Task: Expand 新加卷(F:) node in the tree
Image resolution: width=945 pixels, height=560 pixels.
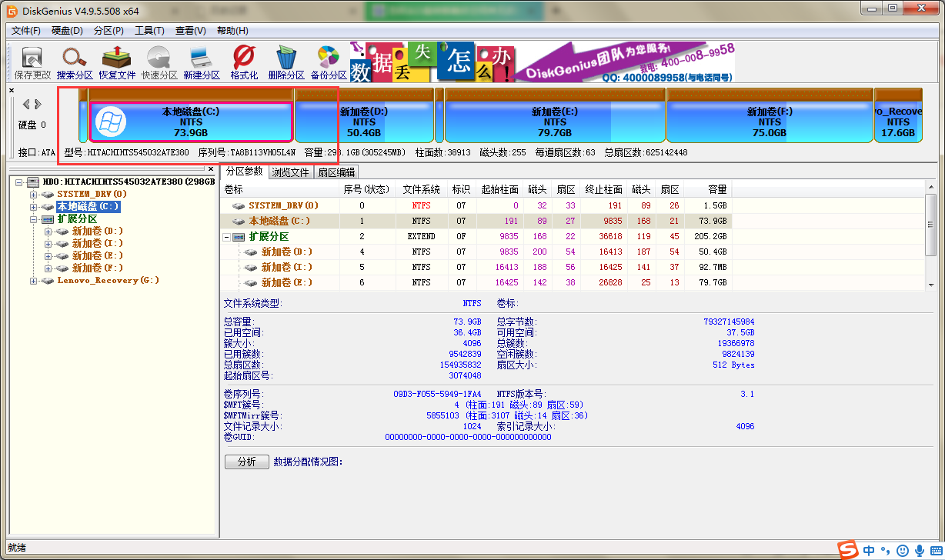Action: tap(48, 268)
